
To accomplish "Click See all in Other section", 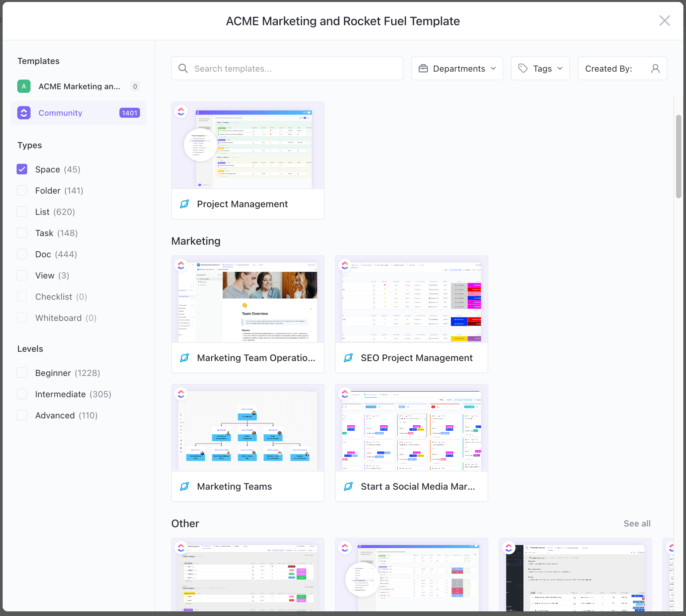I will (637, 524).
